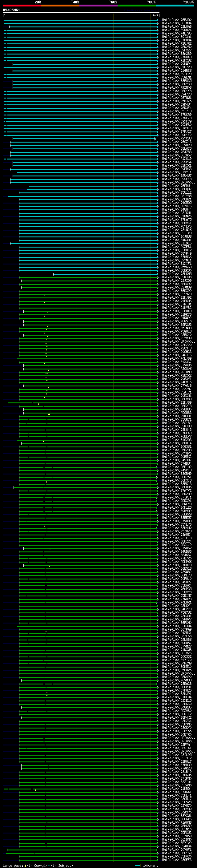Open hit UniRef100_Q6EJD0

[x=177, y=20]
